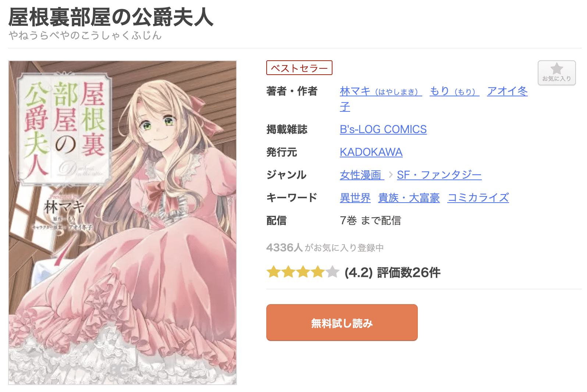Open author link 林マキ
The width and height of the screenshot is (587, 392).
click(x=381, y=91)
